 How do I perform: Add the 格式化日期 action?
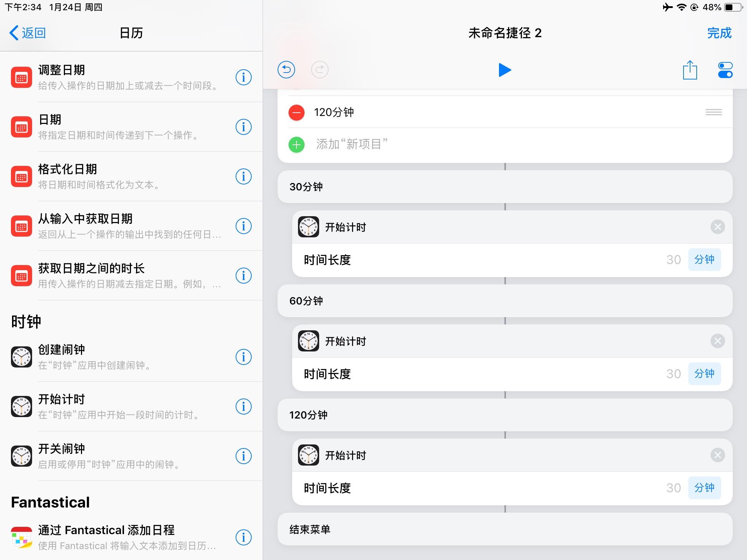pos(131,176)
